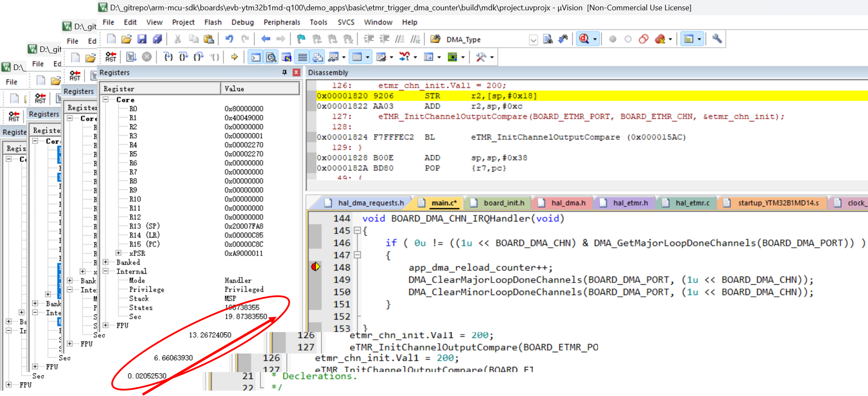Click the Indent selected lines icon
The image size is (868, 396).
(368, 39)
